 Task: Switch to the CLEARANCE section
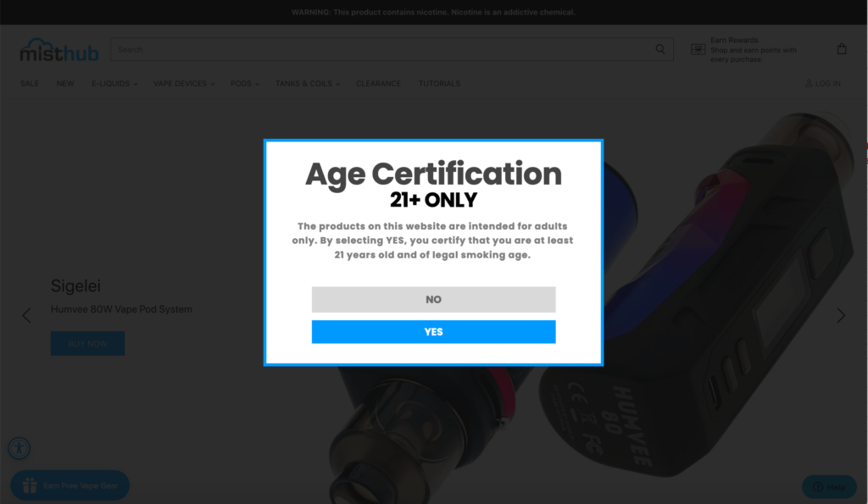[378, 83]
